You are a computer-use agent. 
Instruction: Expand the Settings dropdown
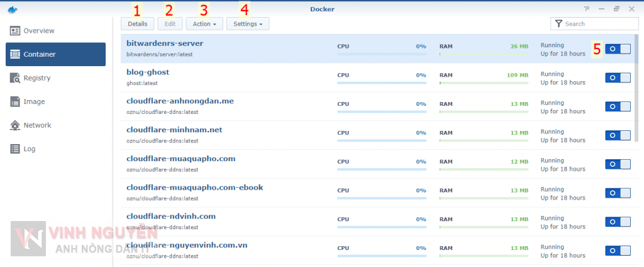point(248,24)
